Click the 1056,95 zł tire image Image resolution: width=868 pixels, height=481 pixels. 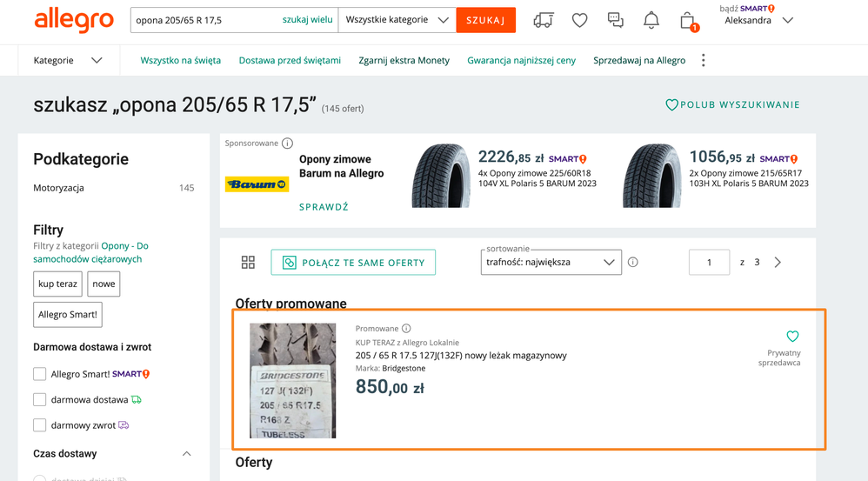651,176
